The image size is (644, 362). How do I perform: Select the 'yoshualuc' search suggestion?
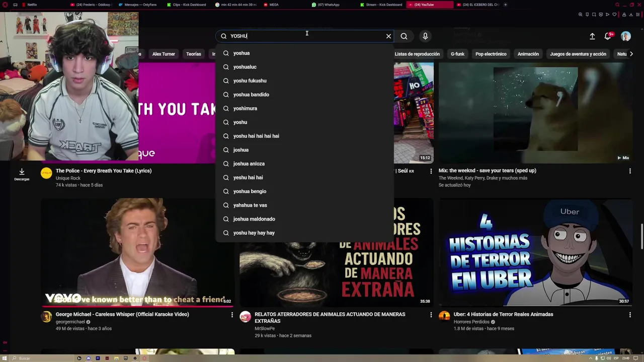pos(305,67)
